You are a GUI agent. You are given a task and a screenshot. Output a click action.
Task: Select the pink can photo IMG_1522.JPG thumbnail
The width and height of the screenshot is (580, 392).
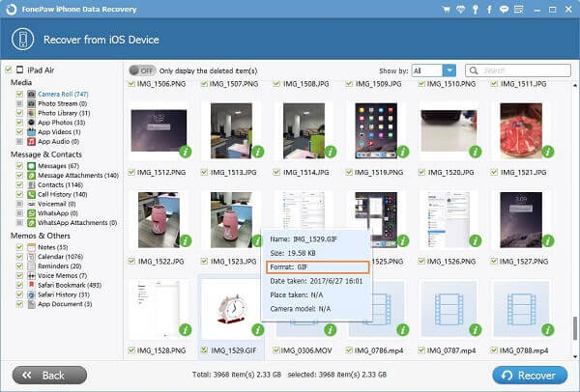tap(159, 220)
